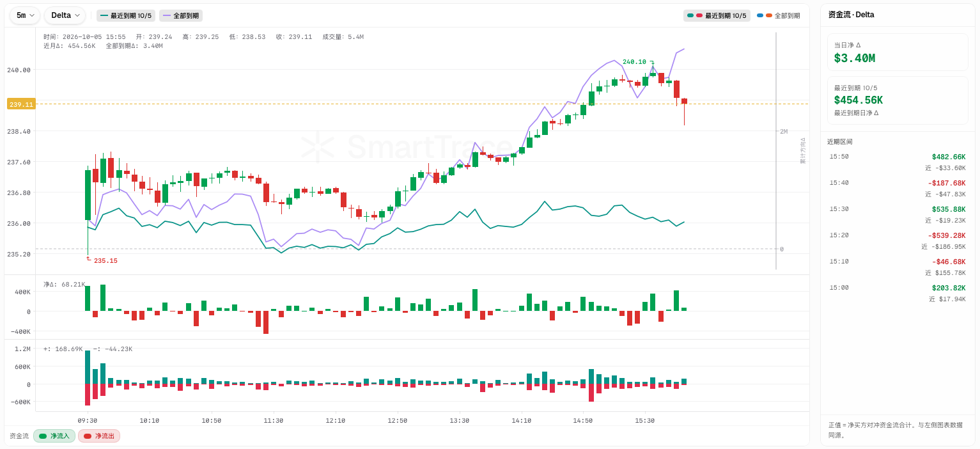Select the 当日净 Δ $3.40M card
The height and width of the screenshot is (449, 980).
click(898, 52)
